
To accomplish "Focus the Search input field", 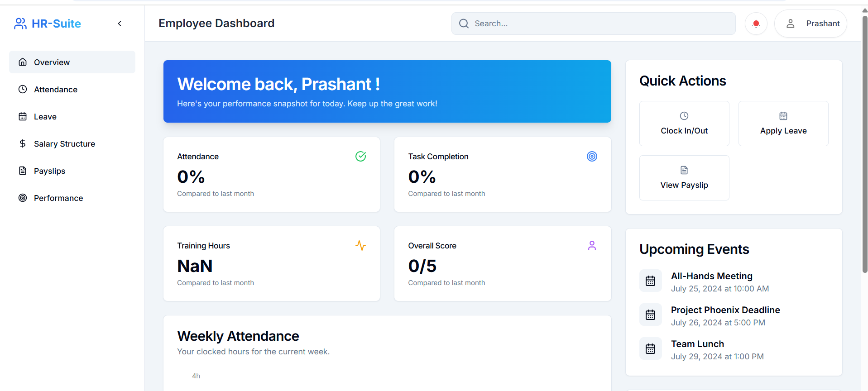I will [593, 24].
